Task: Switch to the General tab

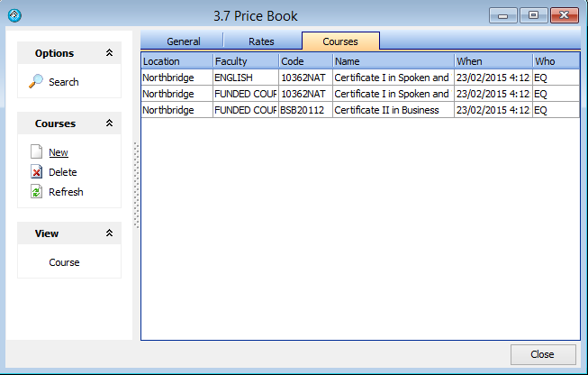Action: 183,41
